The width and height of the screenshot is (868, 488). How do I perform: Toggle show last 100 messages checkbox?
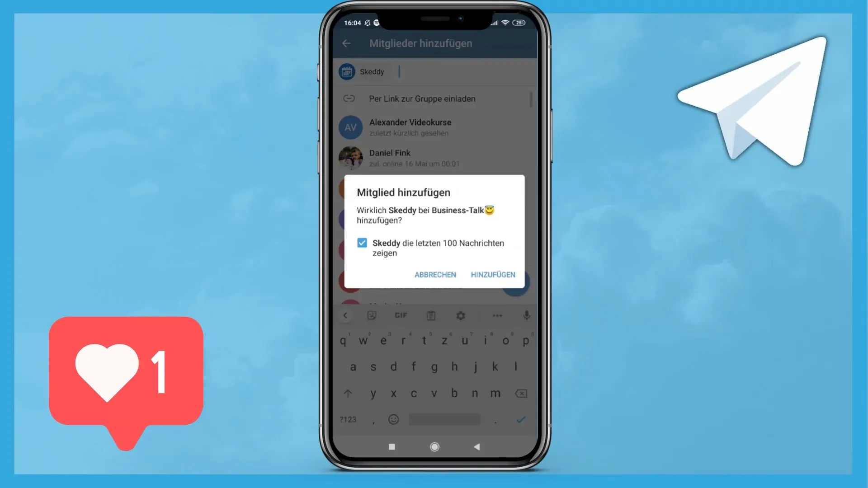tap(363, 243)
